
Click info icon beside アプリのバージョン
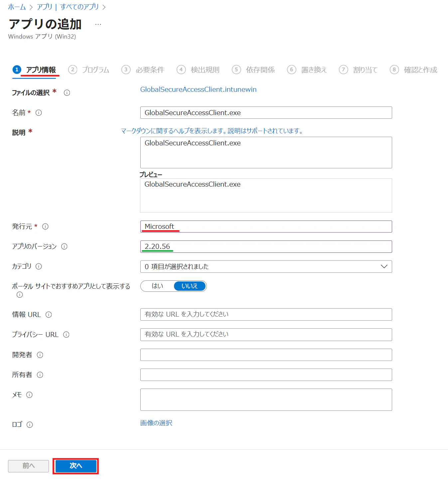point(64,246)
